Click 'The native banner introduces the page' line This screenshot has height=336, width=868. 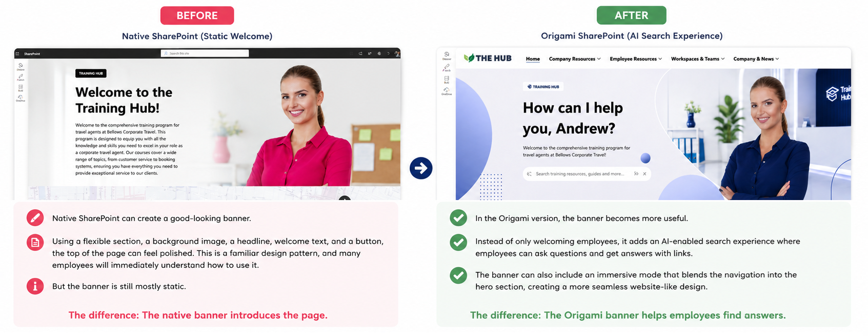pyautogui.click(x=198, y=315)
